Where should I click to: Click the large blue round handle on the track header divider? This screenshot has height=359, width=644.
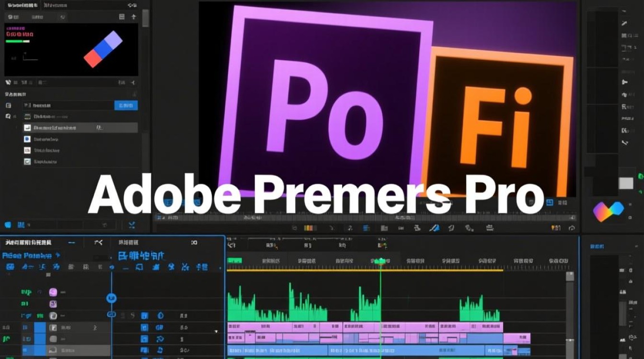pos(112,298)
